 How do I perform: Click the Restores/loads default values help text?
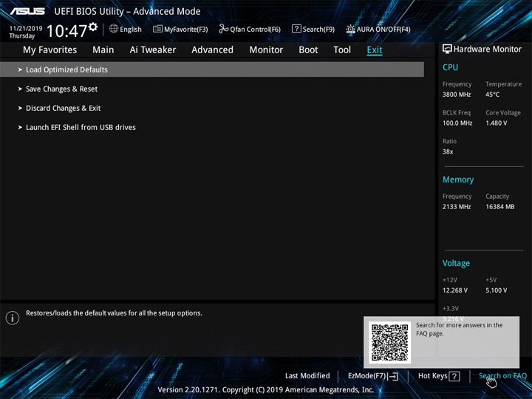(x=114, y=313)
